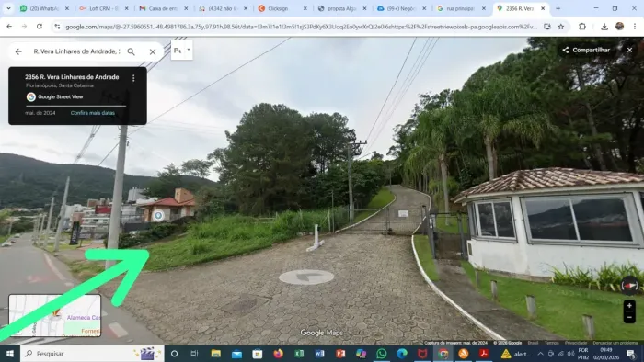The image size is (644, 362).
Task: Reload the current page
Action: 40,27
